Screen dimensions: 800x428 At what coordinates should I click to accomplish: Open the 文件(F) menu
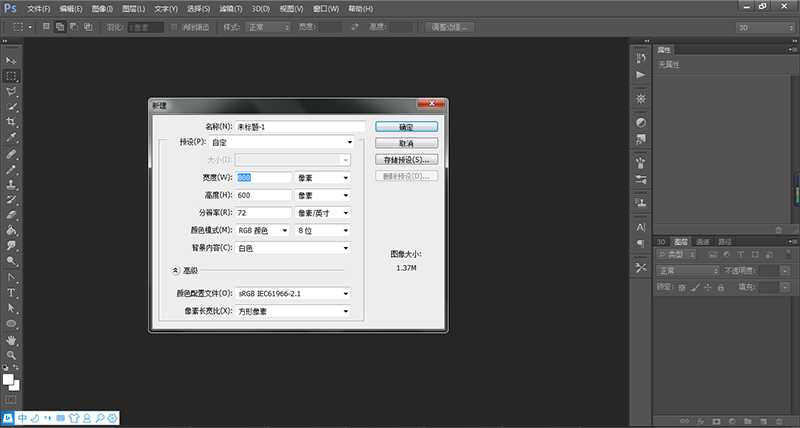[x=39, y=8]
